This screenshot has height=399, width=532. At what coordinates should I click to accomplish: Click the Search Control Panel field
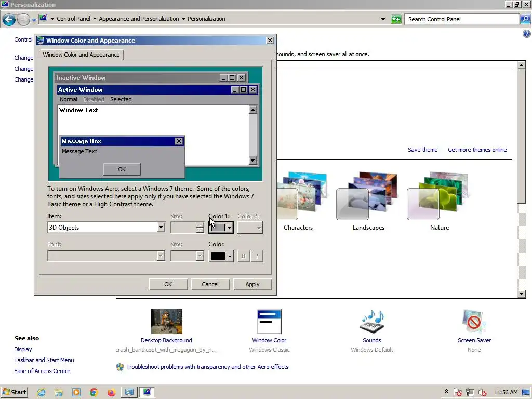click(462, 19)
